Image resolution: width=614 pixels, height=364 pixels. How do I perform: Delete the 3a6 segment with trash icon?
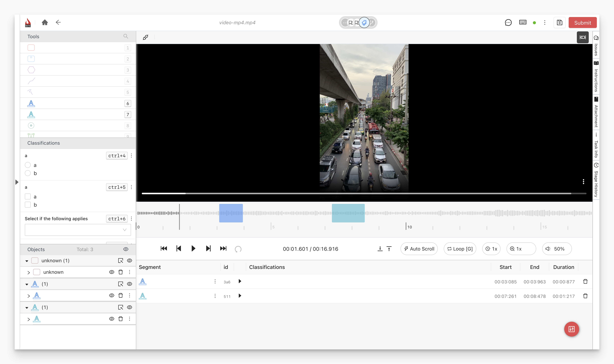[585, 282]
